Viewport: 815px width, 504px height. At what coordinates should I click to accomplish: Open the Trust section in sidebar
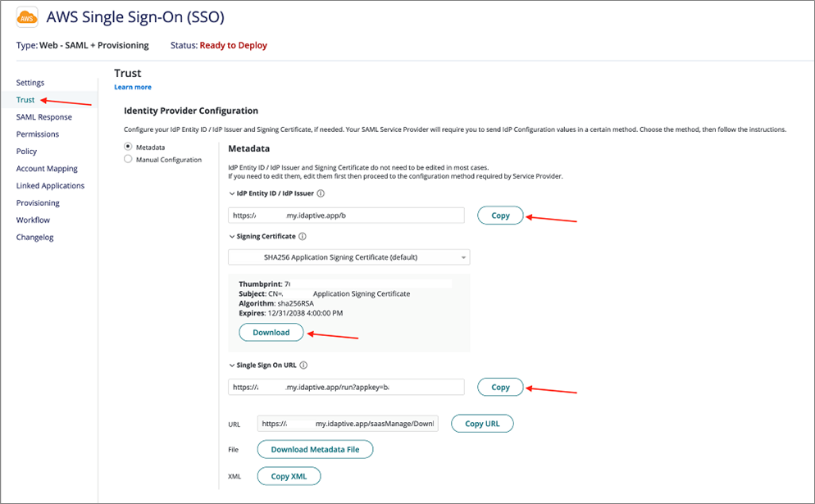click(x=25, y=100)
